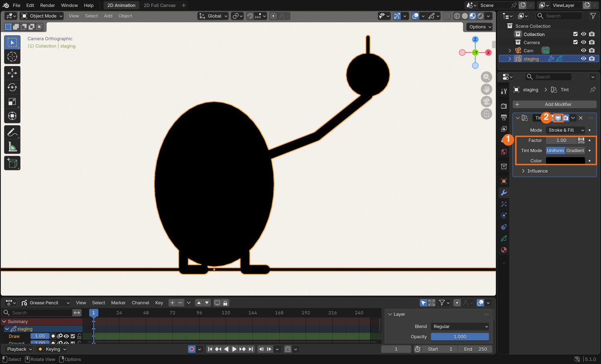
Task: Activate the Move tool
Action: pyautogui.click(x=12, y=73)
